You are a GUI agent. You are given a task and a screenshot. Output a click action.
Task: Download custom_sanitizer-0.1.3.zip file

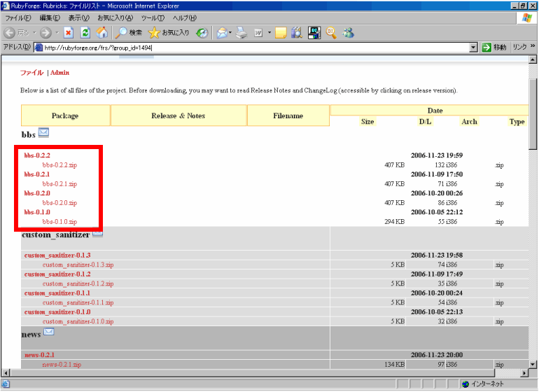[78, 265]
